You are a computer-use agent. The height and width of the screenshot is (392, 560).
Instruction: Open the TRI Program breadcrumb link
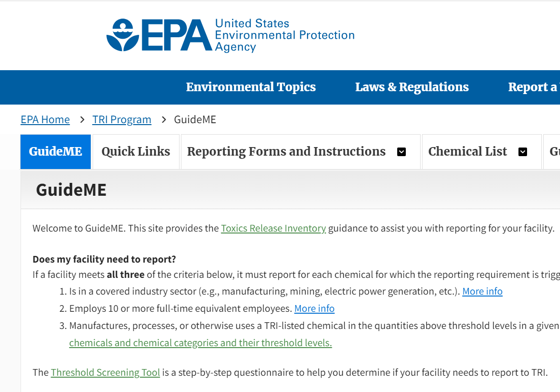point(122,119)
